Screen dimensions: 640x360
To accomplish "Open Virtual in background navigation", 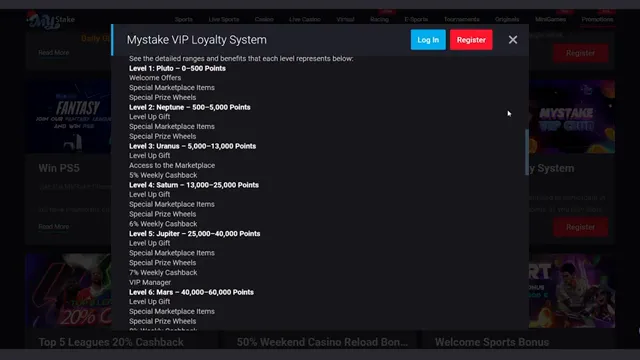I will pos(345,19).
